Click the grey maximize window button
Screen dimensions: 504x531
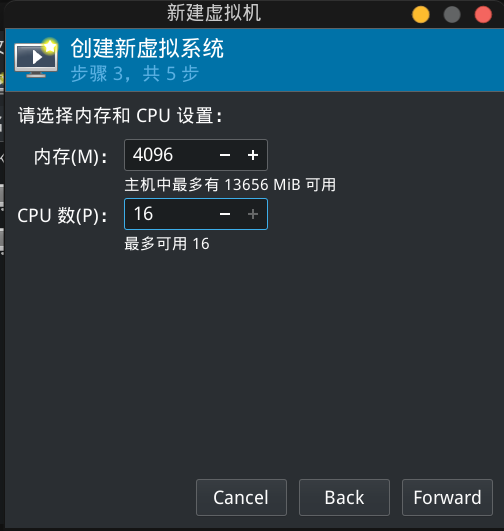[x=452, y=15]
